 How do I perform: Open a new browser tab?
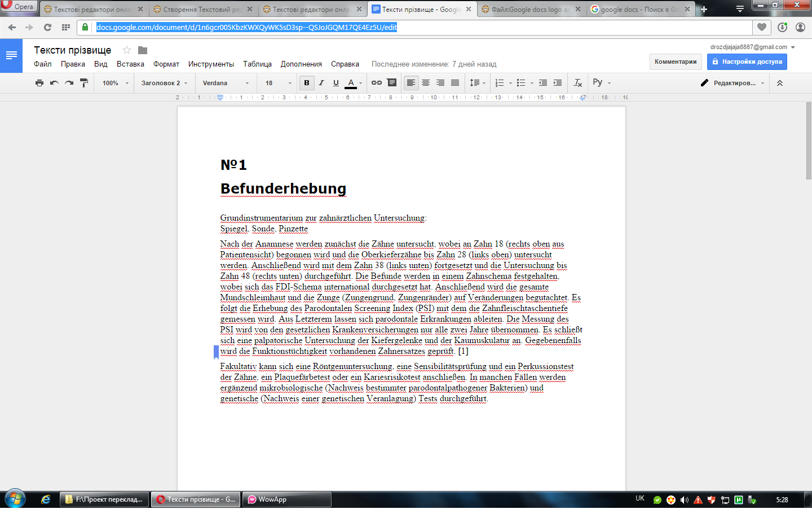[x=704, y=10]
